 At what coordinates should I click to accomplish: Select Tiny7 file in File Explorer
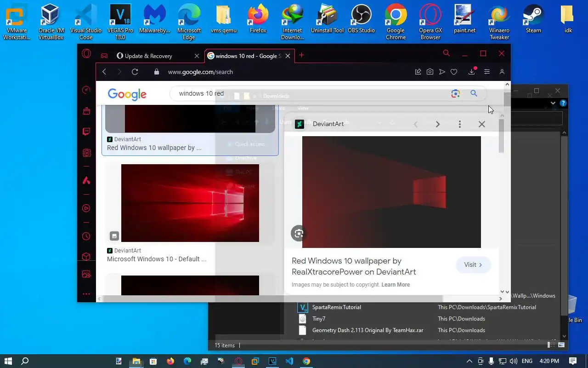point(319,319)
